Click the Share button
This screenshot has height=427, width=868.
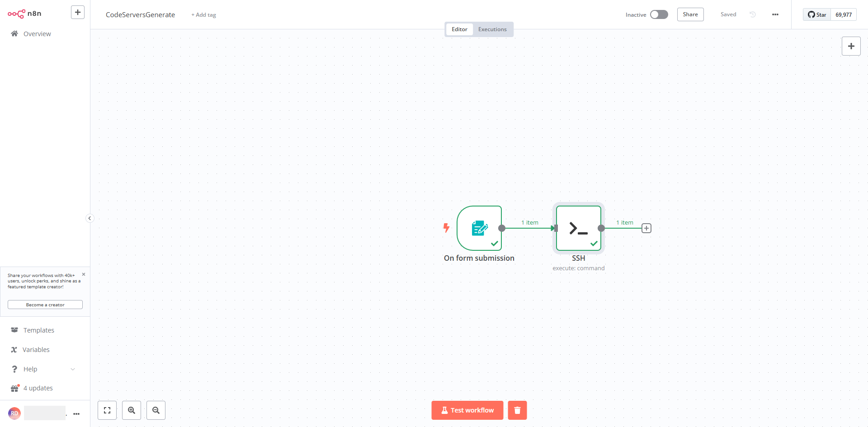(690, 14)
